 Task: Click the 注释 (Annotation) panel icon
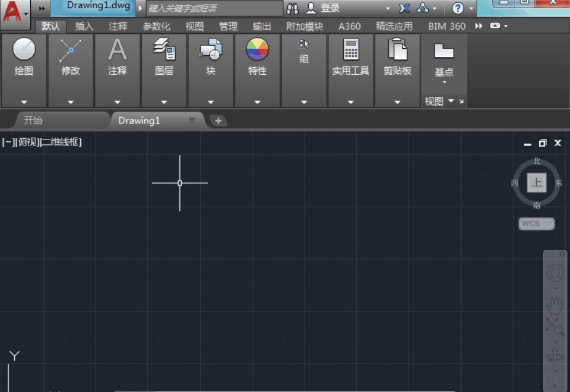[118, 50]
